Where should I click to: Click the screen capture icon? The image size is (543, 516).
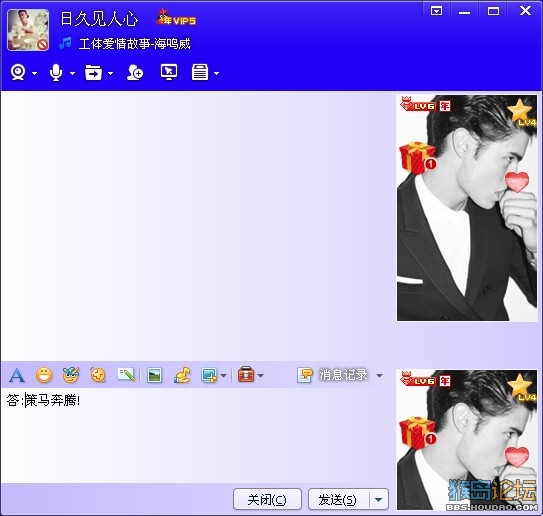209,375
